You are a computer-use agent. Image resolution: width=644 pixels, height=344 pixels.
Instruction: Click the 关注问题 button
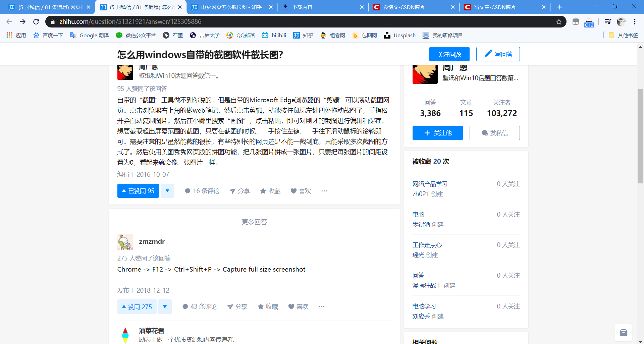(449, 54)
